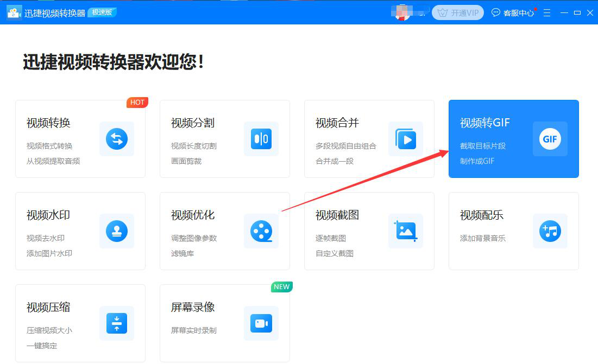Close the application window
This screenshot has width=598, height=364.
[x=590, y=13]
